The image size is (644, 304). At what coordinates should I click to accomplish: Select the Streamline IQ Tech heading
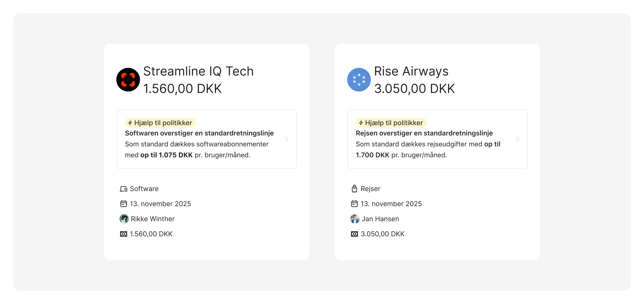click(x=198, y=71)
